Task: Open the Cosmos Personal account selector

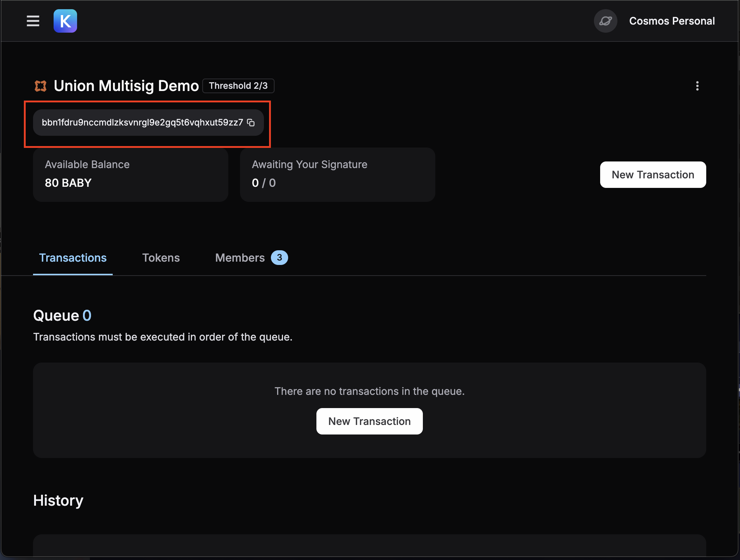Action: (x=672, y=21)
